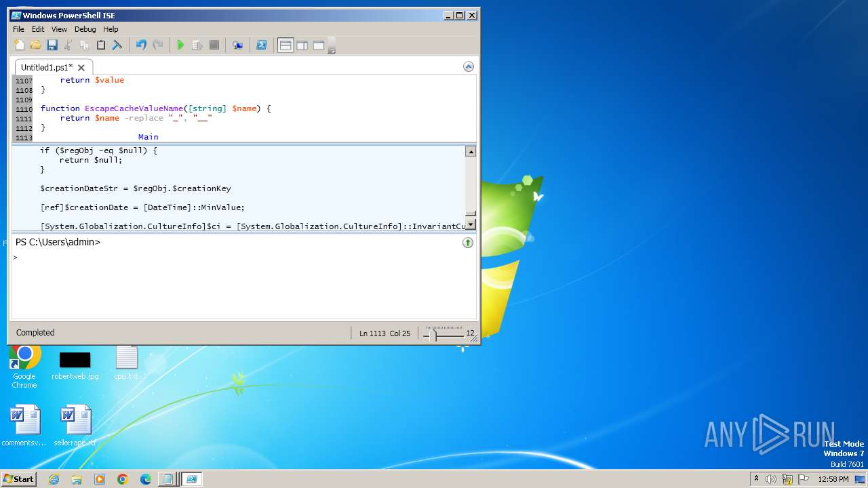Open the volume control in system tray

click(x=770, y=479)
